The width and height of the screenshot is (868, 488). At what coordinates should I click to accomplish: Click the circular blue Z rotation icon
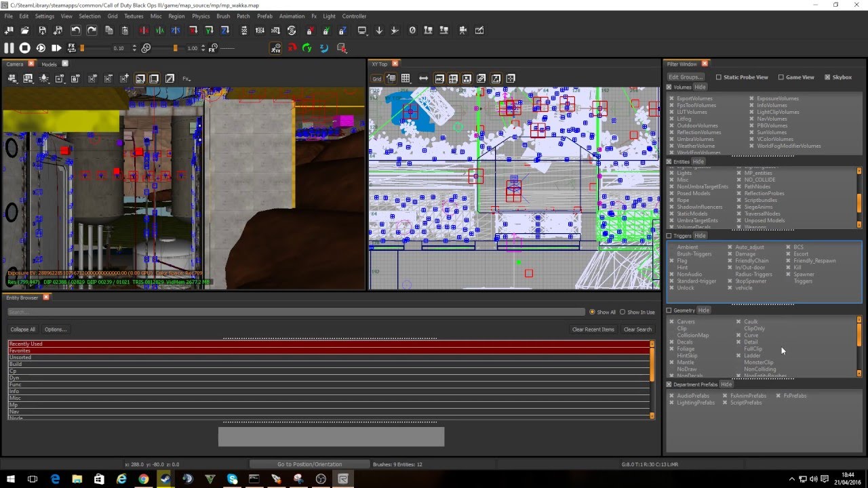(x=323, y=48)
